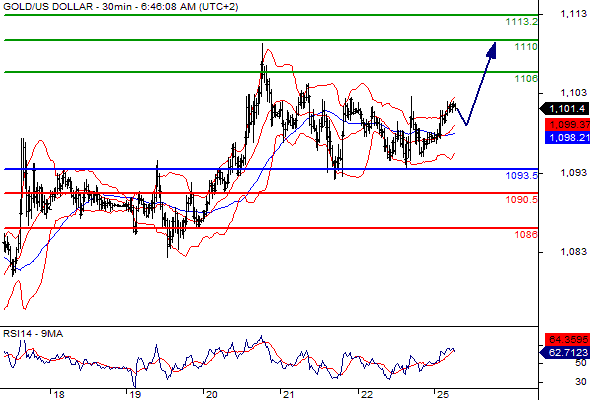Viewport: 590px width, 400px height.
Task: Click the 1110 green resistance level label
Action: [526, 47]
